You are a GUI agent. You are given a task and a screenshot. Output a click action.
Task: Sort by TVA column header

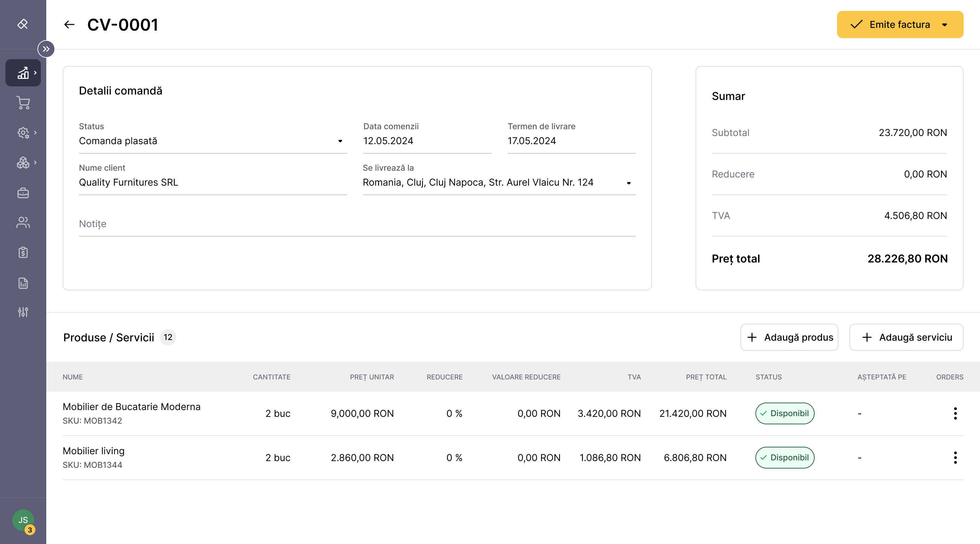click(634, 377)
